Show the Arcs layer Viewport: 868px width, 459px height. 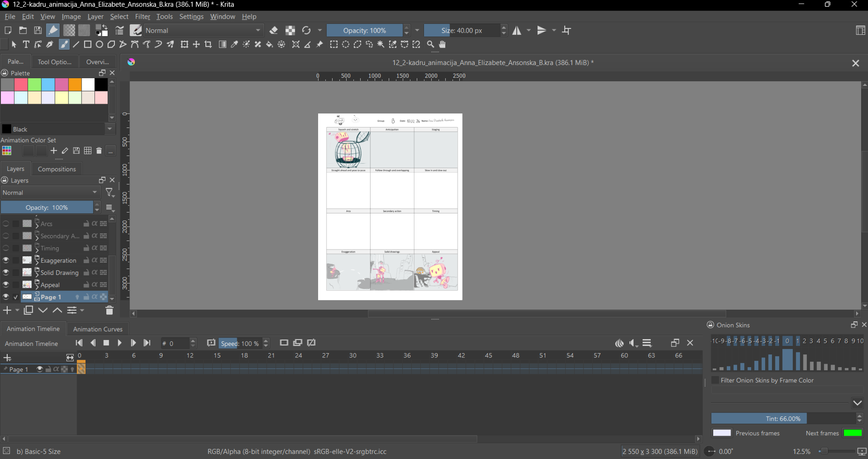click(x=6, y=224)
